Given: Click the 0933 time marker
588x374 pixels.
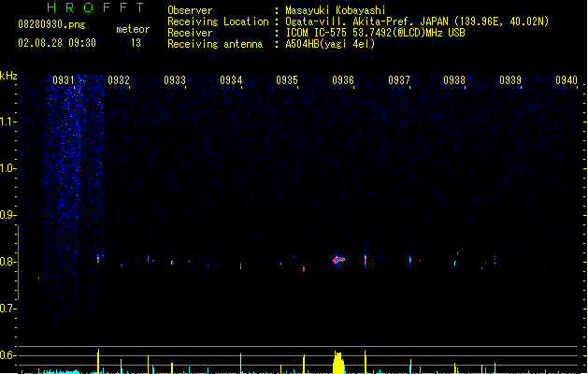Looking at the screenshot, I should [175, 80].
